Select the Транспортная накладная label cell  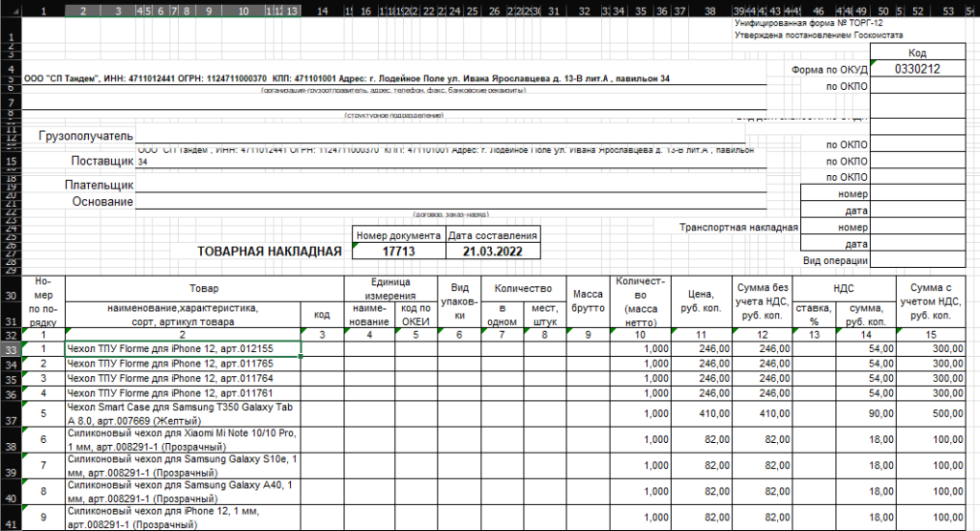738,228
